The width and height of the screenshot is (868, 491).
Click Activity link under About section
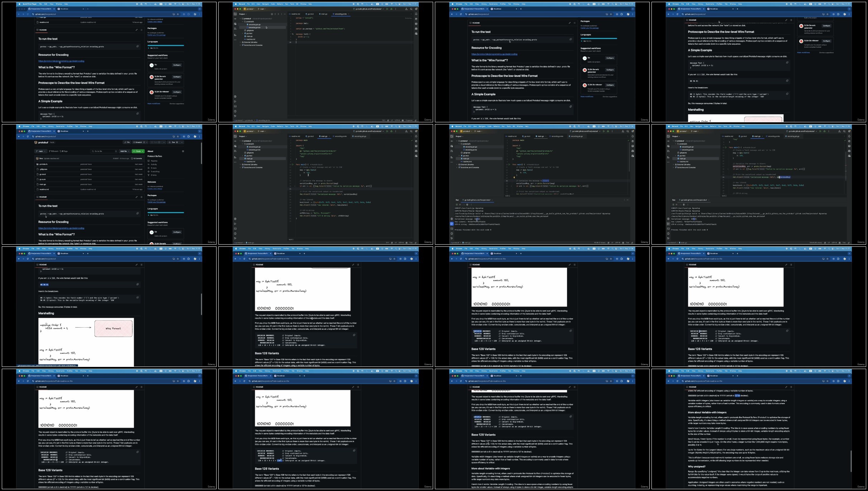tap(154, 165)
